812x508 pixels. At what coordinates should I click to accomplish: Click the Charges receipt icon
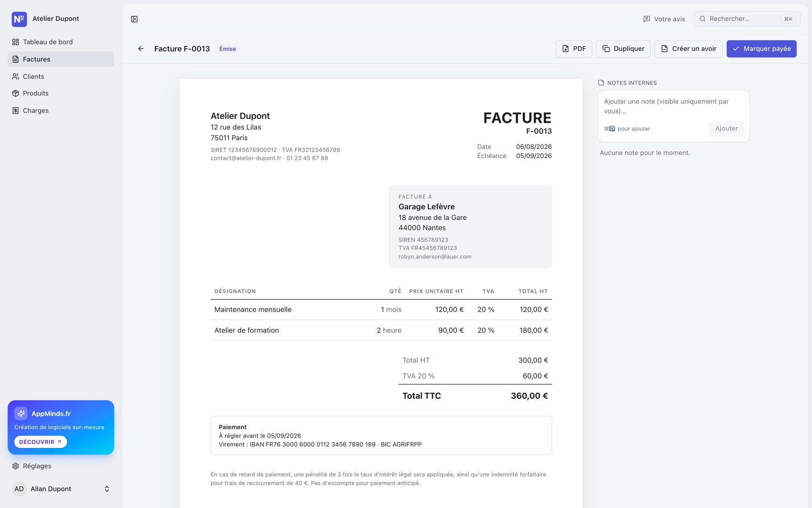pyautogui.click(x=16, y=111)
